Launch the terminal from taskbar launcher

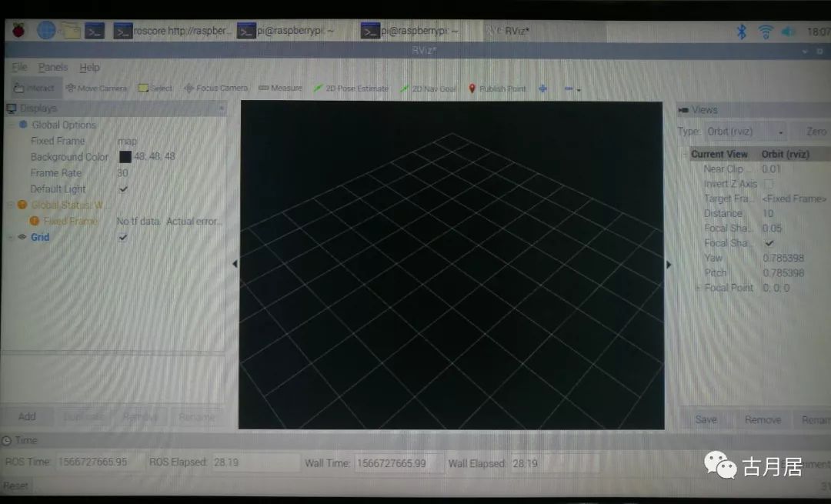95,32
